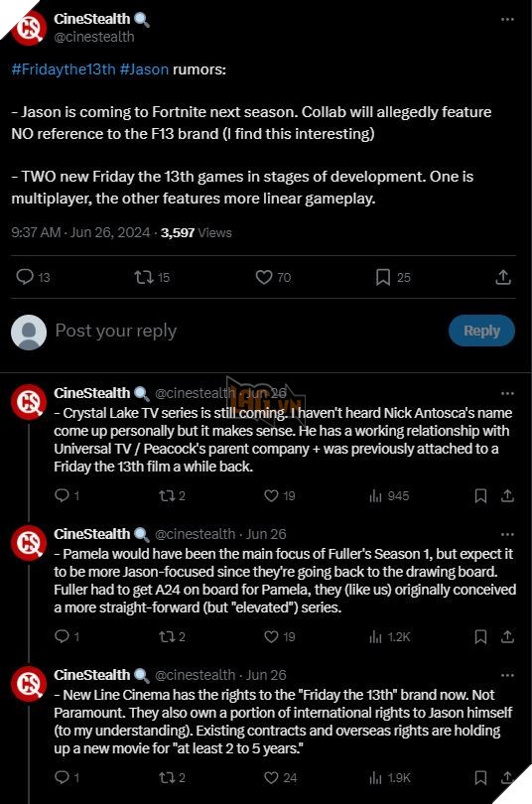Open the #Fridaythe13th hashtag
532x804 pixels.
[64, 69]
